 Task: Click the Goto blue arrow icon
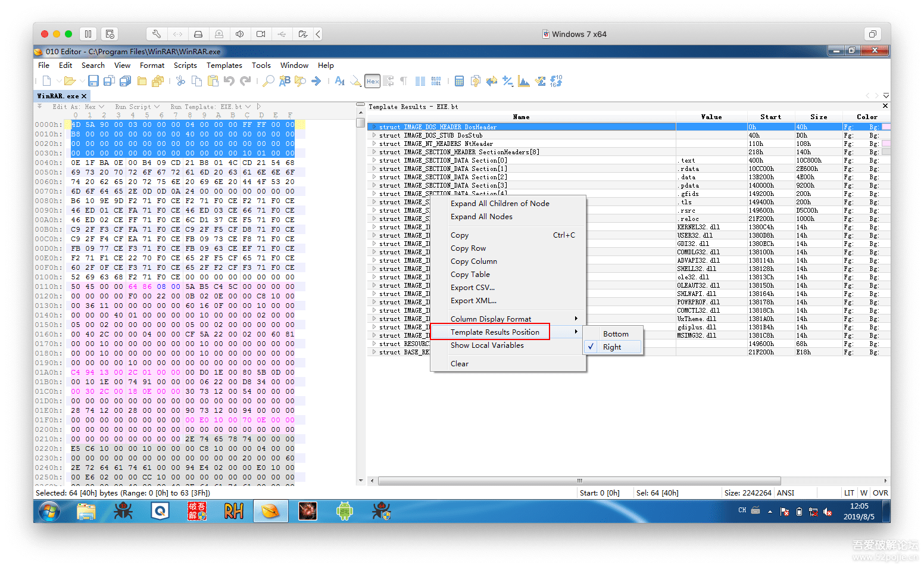pos(316,80)
